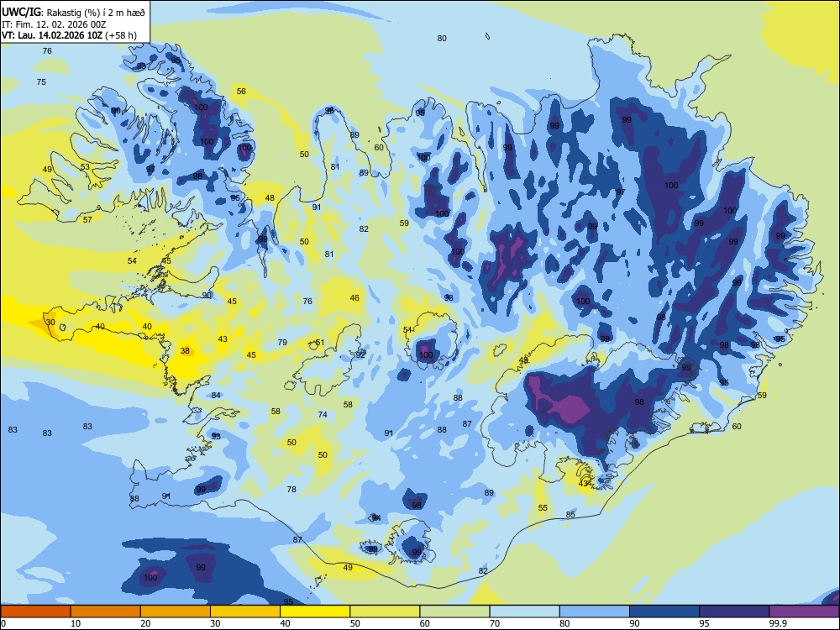Pick the pale yellow 50–60 legend block

click(x=385, y=612)
